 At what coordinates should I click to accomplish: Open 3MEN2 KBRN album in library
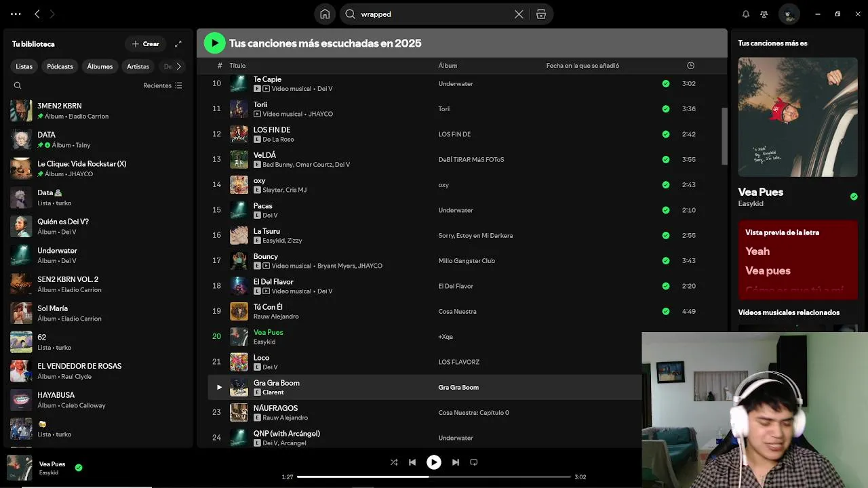(x=98, y=110)
